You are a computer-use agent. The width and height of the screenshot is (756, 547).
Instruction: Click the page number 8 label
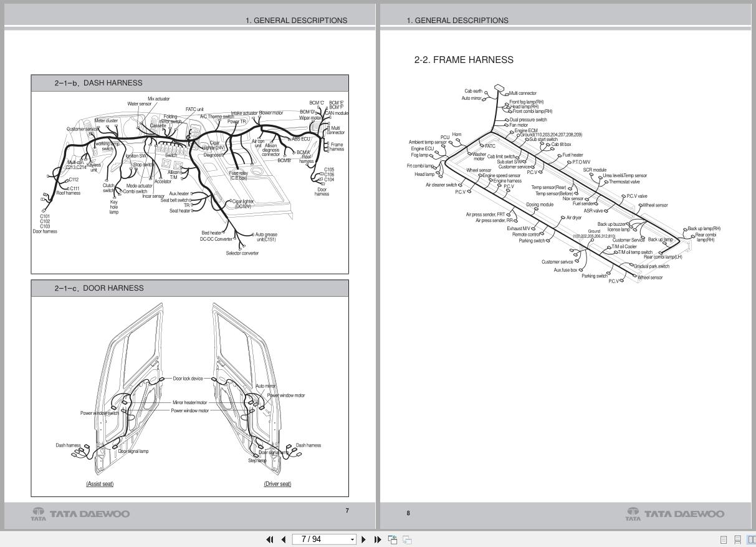[408, 513]
